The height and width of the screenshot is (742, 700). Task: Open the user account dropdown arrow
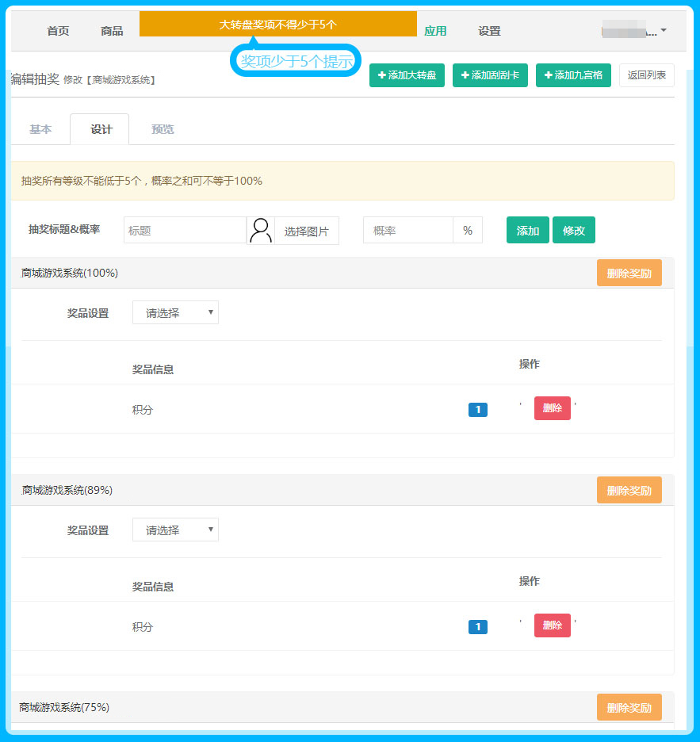(664, 31)
